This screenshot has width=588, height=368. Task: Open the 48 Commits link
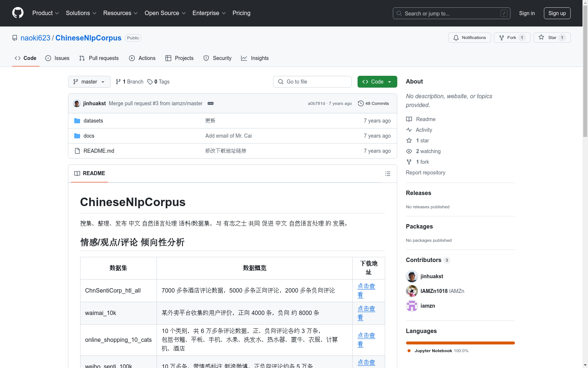click(373, 103)
